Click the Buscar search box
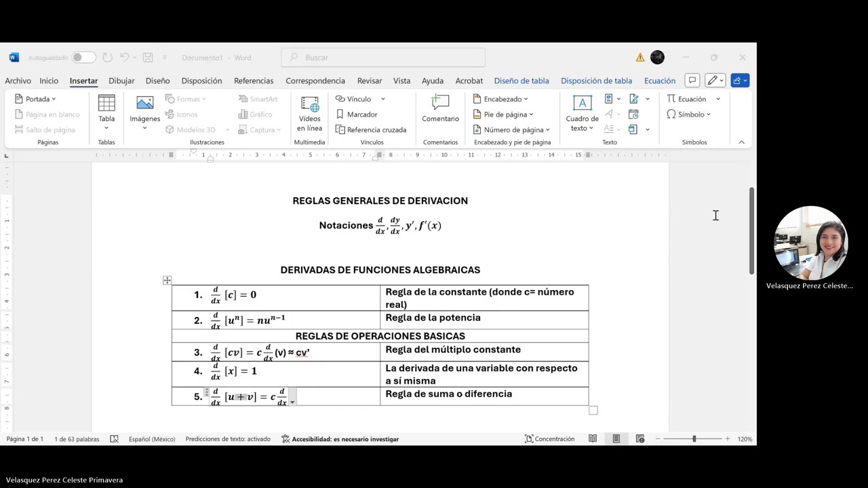Viewport: 868px width, 488px height. [x=383, y=58]
